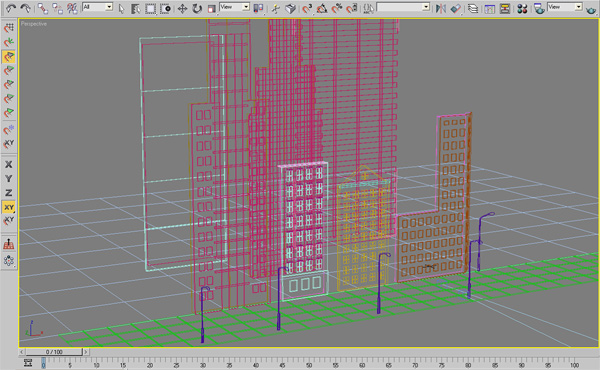Image resolution: width=600 pixels, height=370 pixels.
Task: Toggle Percent Snap icon
Action: 337,8
